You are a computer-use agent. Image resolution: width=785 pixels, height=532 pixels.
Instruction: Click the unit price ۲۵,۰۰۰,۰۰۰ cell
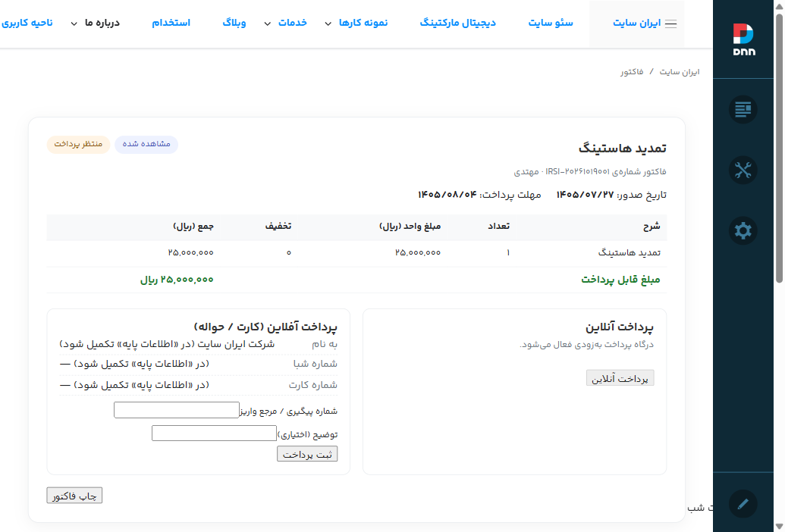tap(418, 253)
